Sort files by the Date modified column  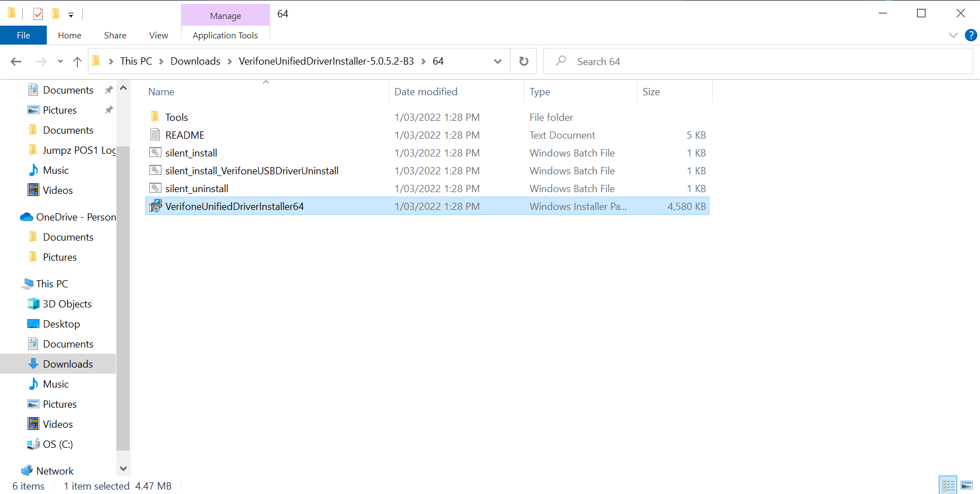pos(426,92)
